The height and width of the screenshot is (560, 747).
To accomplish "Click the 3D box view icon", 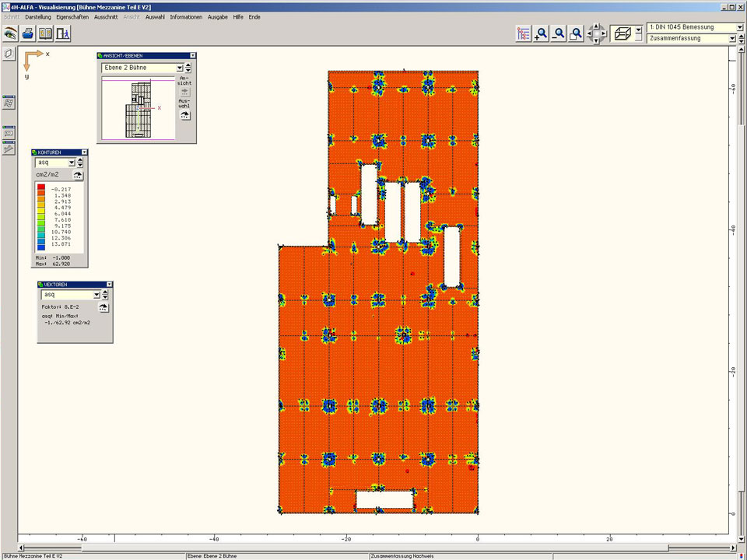I will point(621,33).
